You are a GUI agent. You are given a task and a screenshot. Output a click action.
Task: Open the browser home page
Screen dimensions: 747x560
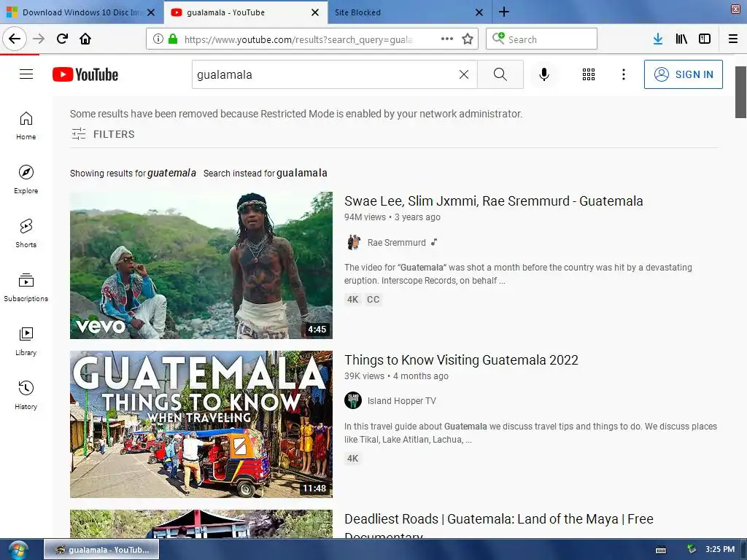click(85, 39)
